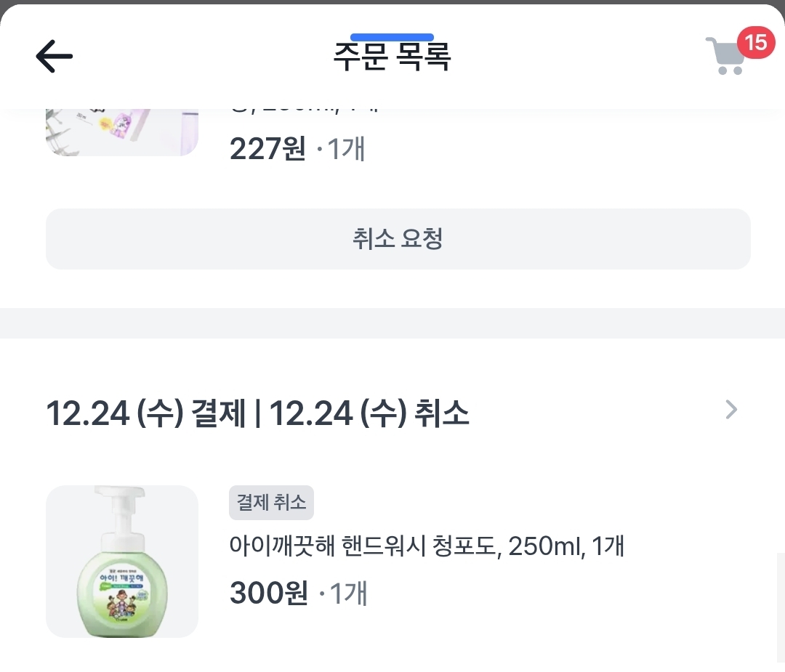The height and width of the screenshot is (672, 785).
Task: Tap the 12.24 (수) 취소 date text
Action: coord(369,413)
